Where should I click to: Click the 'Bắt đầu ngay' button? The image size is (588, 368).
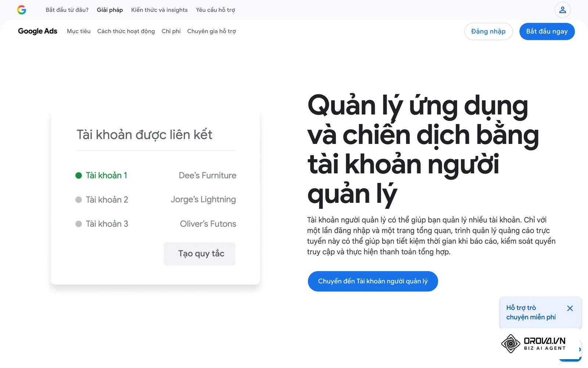547,31
